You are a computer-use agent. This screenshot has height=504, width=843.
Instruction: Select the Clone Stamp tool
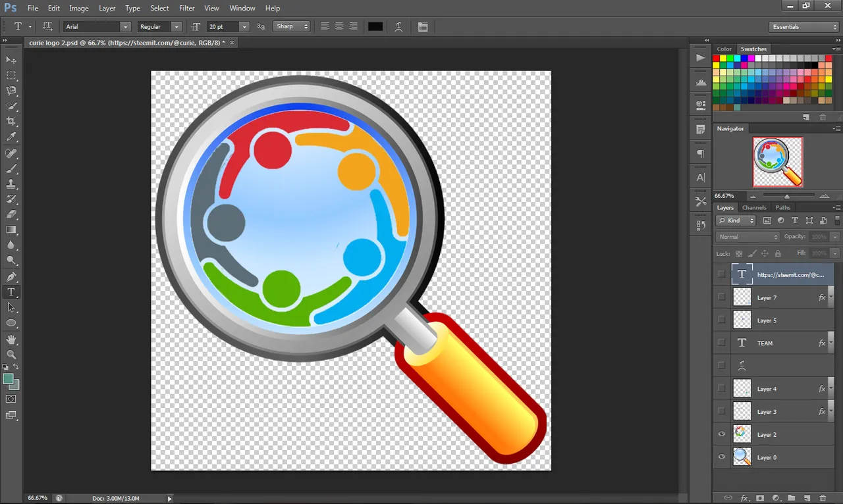coord(11,184)
